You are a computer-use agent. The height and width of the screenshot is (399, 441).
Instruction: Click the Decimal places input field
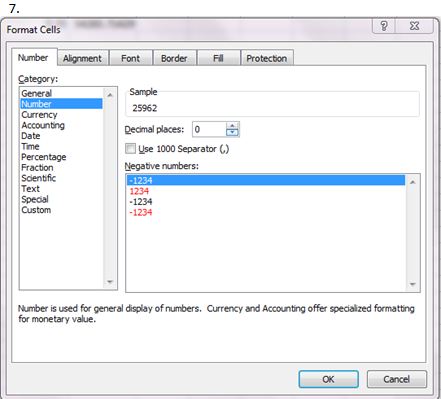209,129
